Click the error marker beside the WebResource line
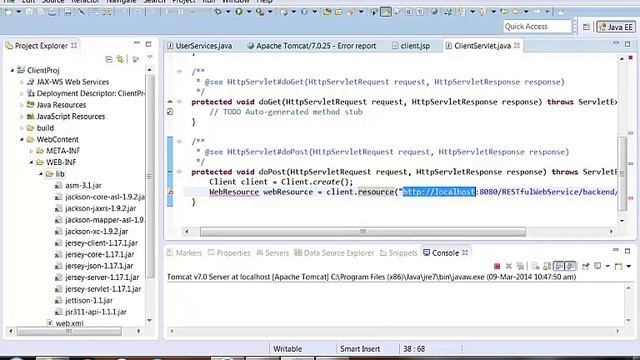This screenshot has height=360, width=640. coord(170,192)
